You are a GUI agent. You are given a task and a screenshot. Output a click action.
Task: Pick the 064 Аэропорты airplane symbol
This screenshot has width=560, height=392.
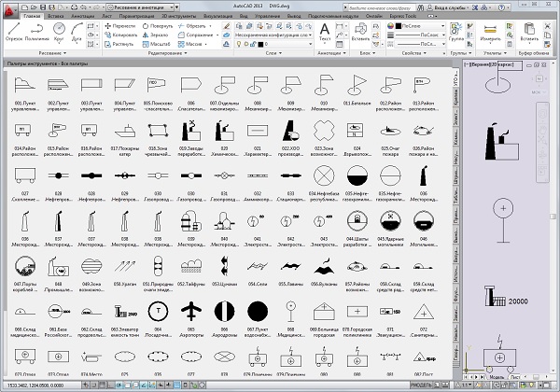pyautogui.click(x=193, y=309)
